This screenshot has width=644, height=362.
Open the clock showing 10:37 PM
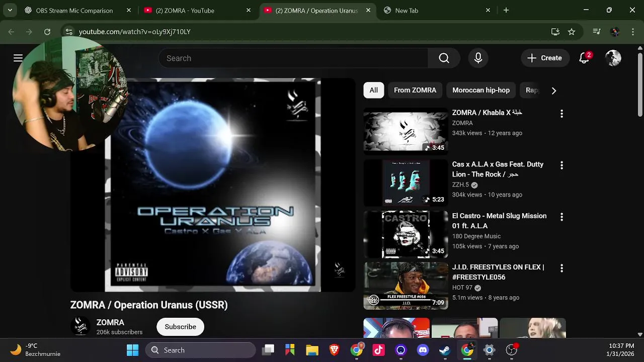pyautogui.click(x=620, y=350)
